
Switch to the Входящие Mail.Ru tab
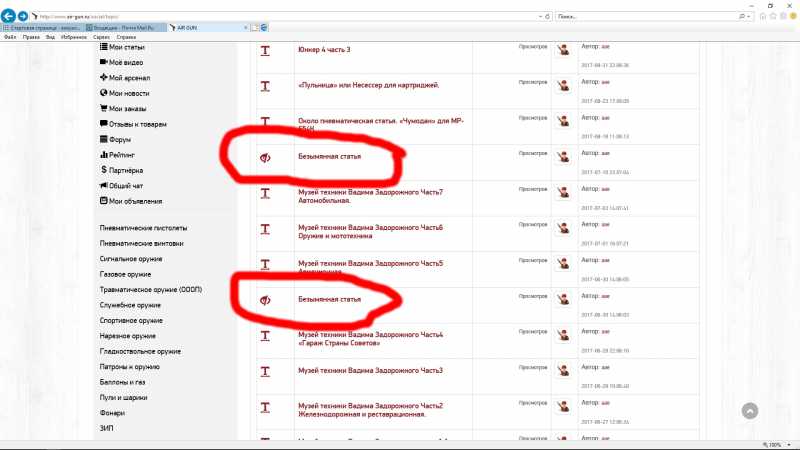124,28
